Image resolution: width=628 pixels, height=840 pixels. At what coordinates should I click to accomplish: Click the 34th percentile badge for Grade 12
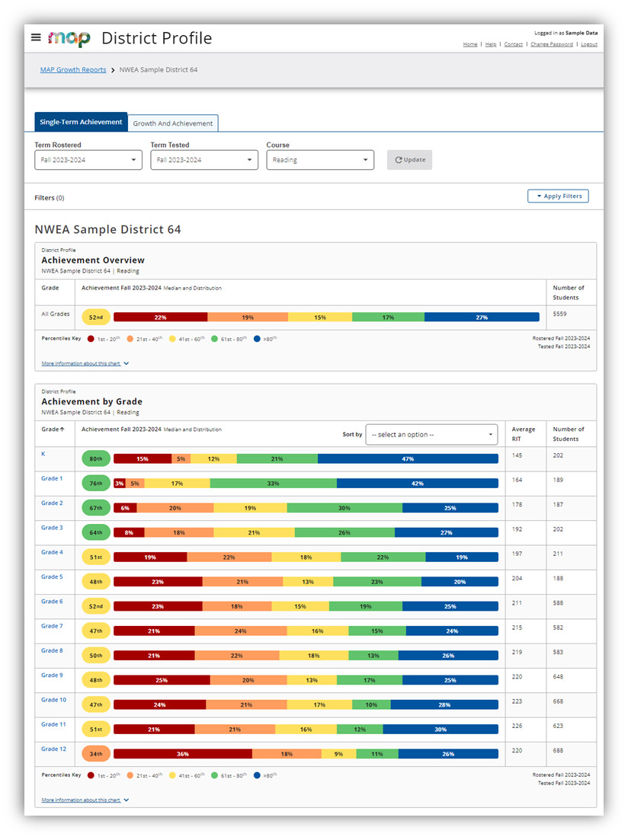(x=96, y=754)
